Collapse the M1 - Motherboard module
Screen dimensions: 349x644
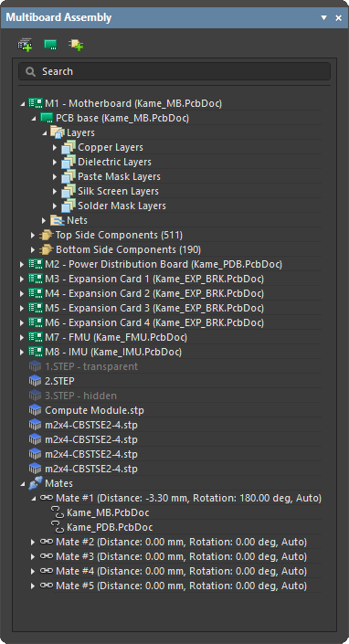click(x=22, y=103)
